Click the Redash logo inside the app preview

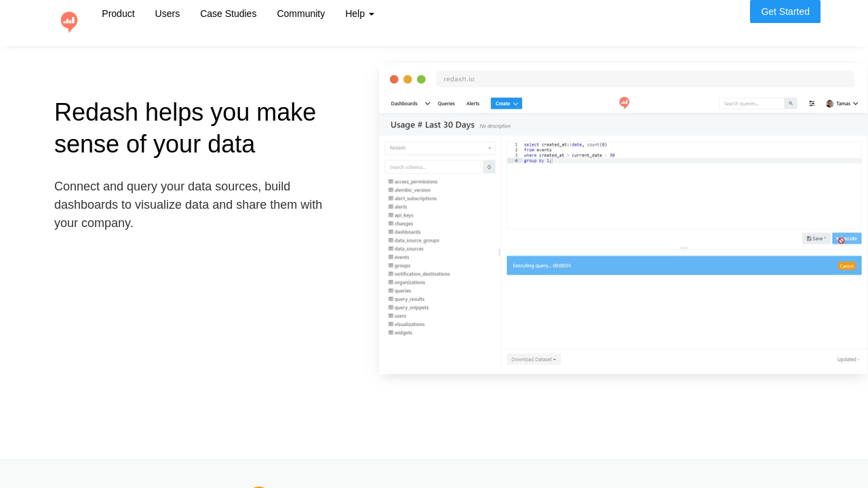tap(625, 103)
